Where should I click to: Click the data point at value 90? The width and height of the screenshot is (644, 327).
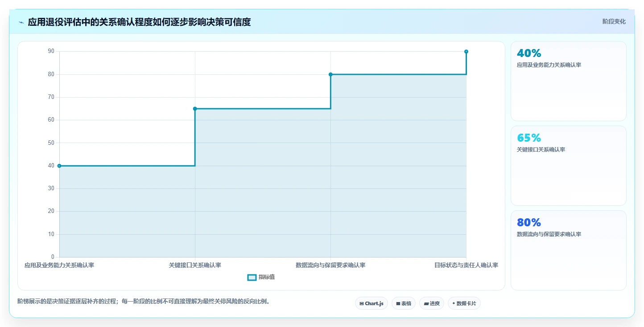click(x=466, y=52)
